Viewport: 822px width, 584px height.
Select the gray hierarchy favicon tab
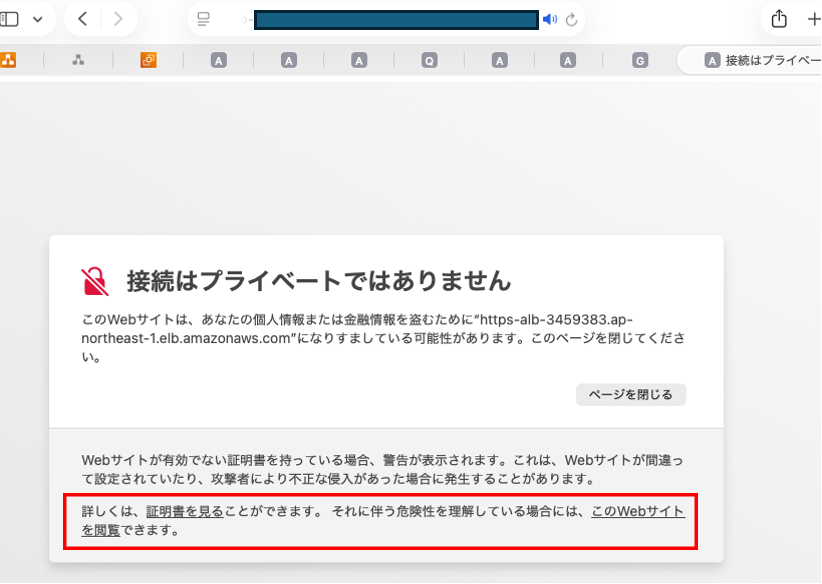(78, 60)
